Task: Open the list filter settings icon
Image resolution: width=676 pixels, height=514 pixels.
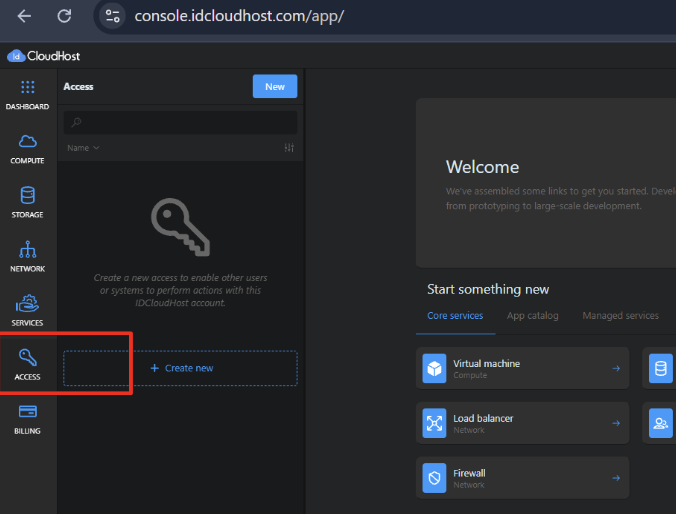Action: (x=289, y=148)
